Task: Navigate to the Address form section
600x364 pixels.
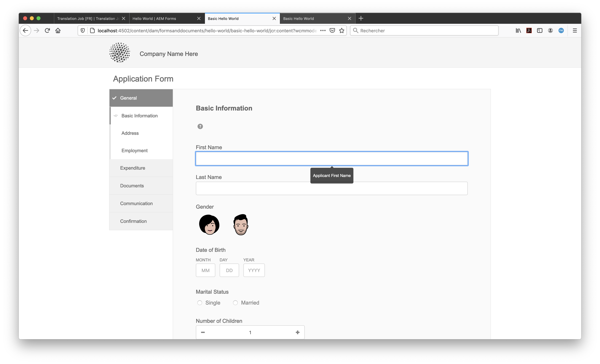Action: coord(130,133)
